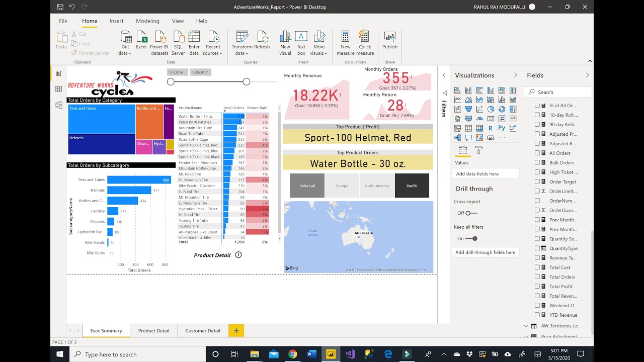Select the globe map visual icon
The height and width of the screenshot is (362, 644).
(457, 119)
